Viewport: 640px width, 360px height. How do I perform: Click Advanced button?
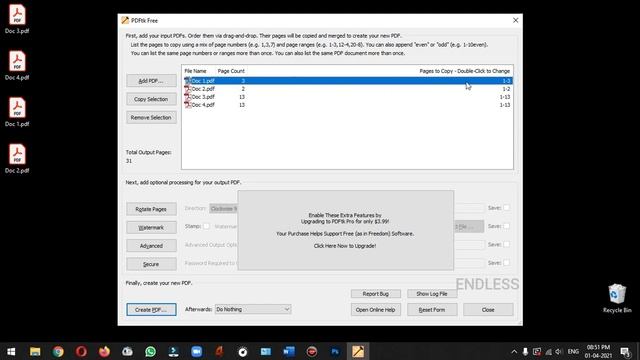pos(151,246)
